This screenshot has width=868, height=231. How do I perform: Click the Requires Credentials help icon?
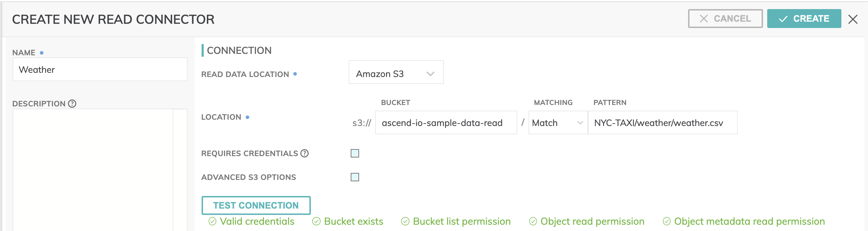click(304, 153)
